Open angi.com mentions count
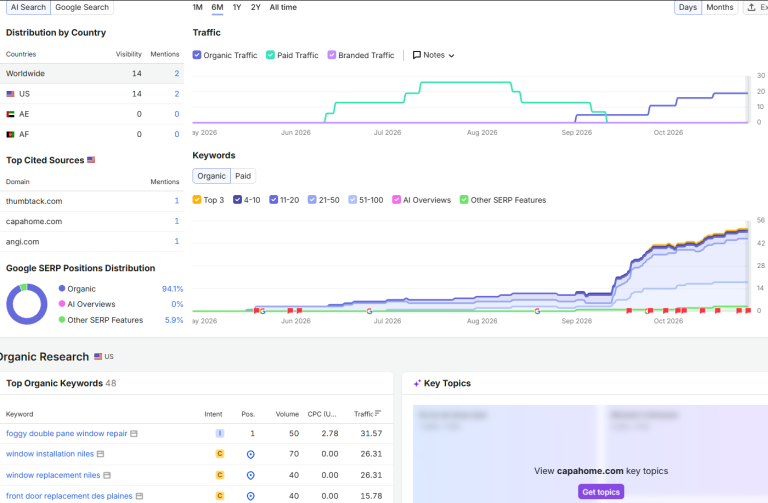768x503 pixels. [x=177, y=241]
